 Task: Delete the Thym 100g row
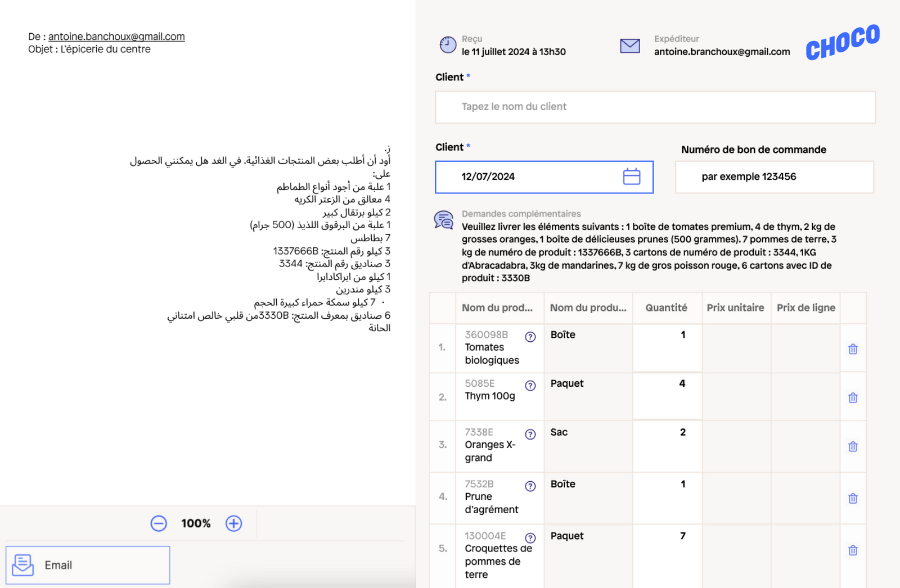click(x=853, y=398)
